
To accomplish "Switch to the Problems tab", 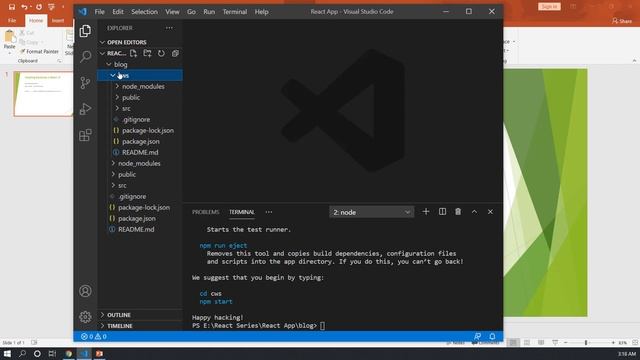I will (x=206, y=212).
